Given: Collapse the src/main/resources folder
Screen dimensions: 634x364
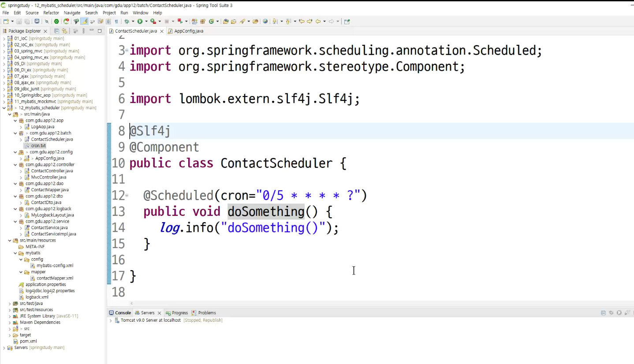Looking at the screenshot, I should point(10,241).
